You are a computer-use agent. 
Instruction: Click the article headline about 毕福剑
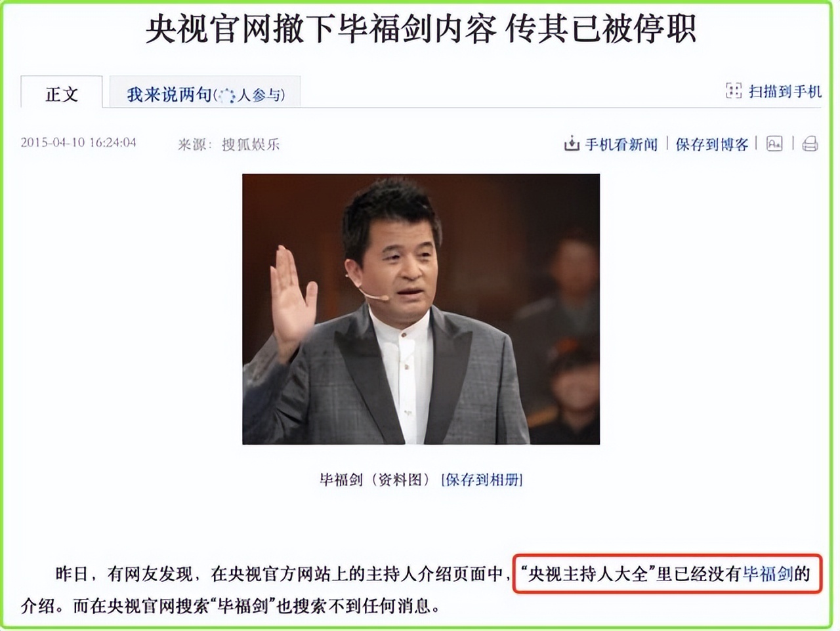coord(420,29)
